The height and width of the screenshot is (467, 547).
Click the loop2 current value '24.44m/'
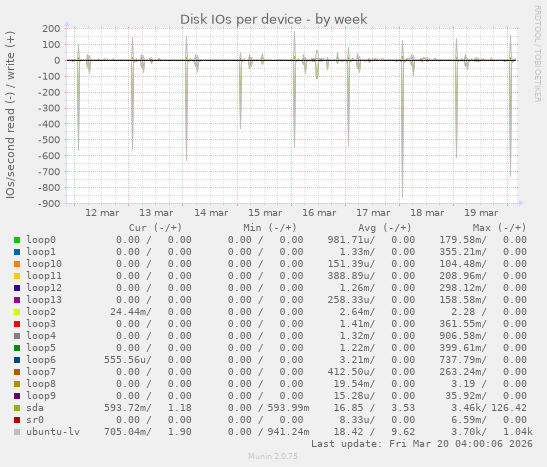131,312
